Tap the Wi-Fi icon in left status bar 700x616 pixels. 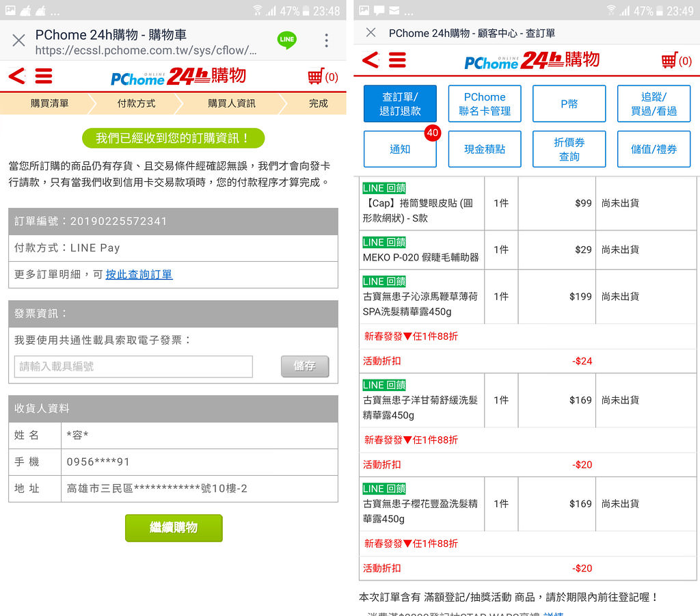click(x=257, y=10)
